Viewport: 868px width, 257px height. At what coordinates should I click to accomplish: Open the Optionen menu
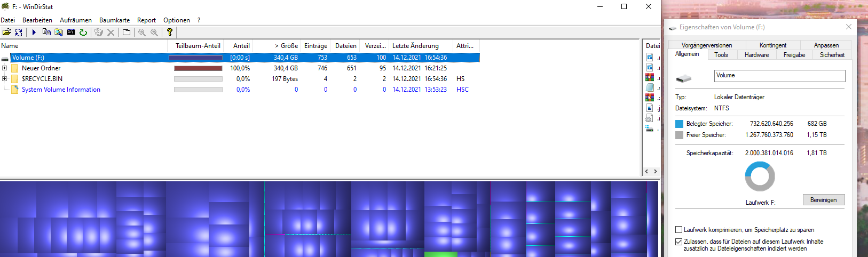click(x=177, y=20)
